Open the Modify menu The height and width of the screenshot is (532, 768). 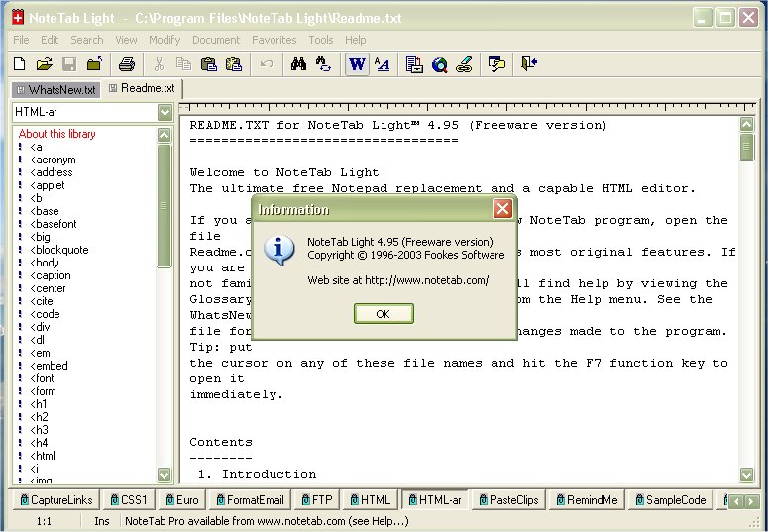pyautogui.click(x=165, y=40)
